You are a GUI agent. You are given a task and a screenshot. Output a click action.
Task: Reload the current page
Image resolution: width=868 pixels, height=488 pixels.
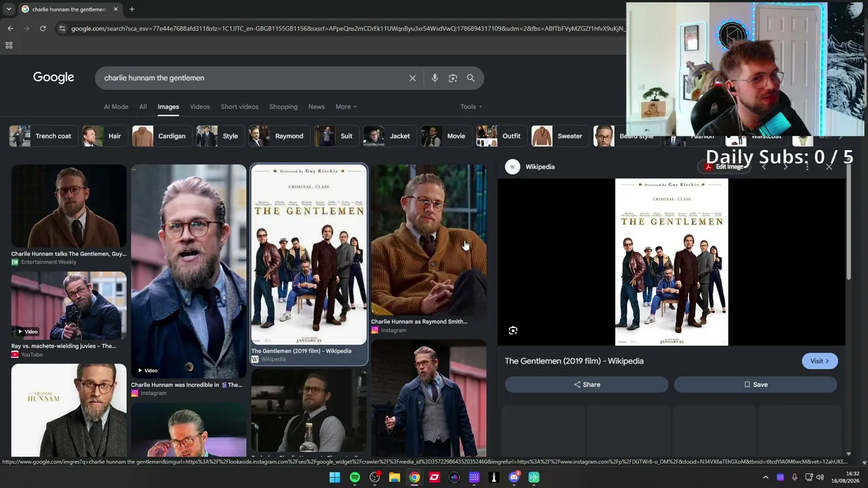click(43, 28)
